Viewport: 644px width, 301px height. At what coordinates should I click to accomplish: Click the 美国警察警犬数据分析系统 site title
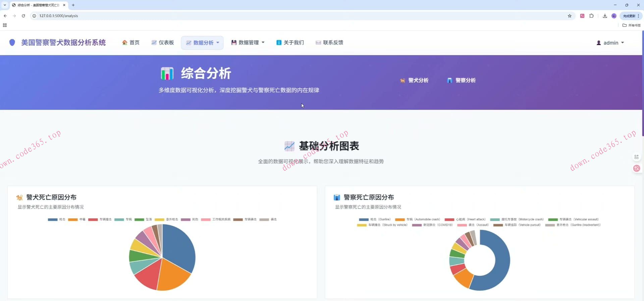(x=63, y=42)
